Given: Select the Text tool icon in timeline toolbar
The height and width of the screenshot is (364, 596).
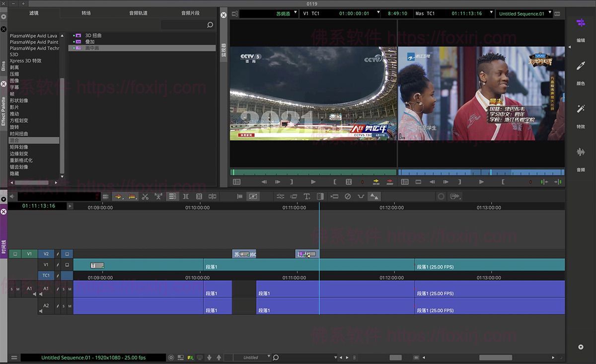Looking at the screenshot, I should tap(306, 197).
